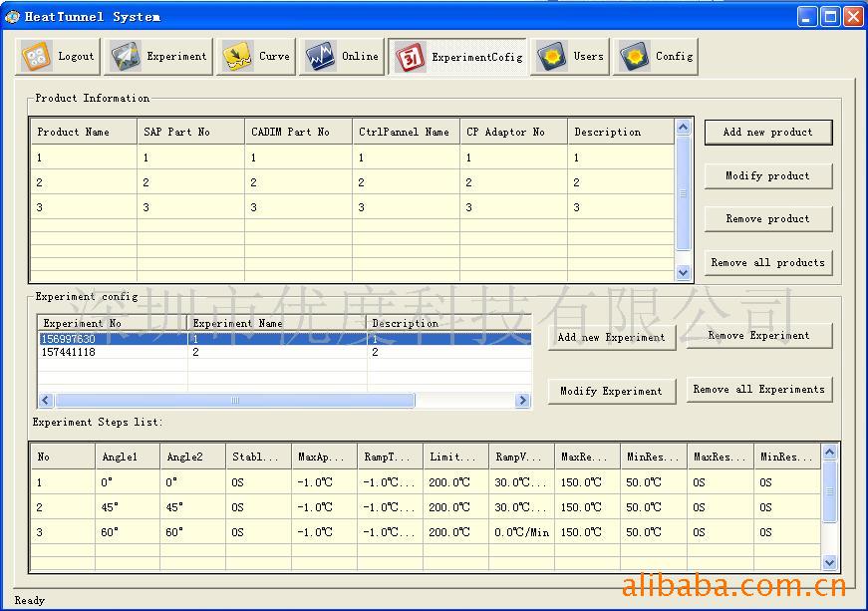Click the CP Adaptor No column header
The image size is (868, 611).
pyautogui.click(x=513, y=132)
